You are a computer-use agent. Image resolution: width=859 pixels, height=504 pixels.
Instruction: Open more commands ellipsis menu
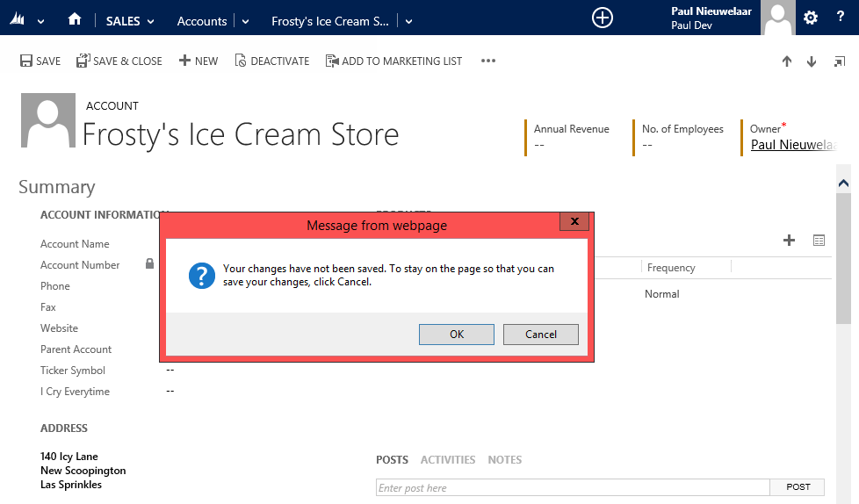point(488,61)
